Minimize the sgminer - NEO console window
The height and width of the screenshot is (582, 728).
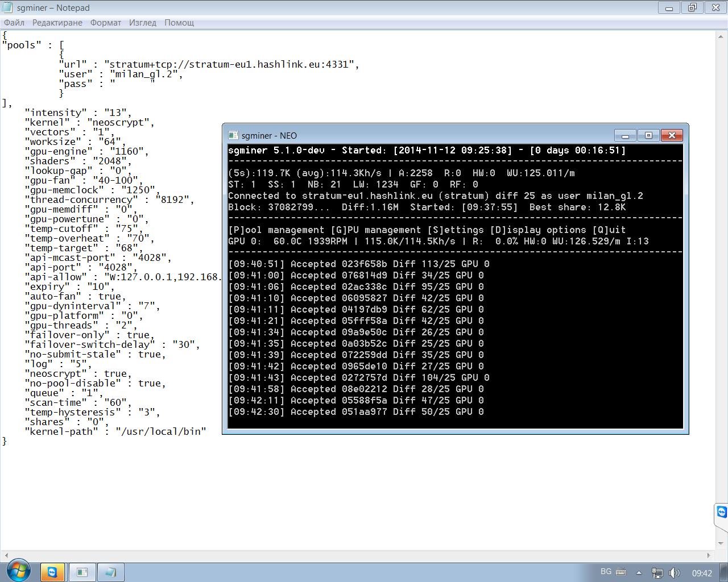pos(625,135)
